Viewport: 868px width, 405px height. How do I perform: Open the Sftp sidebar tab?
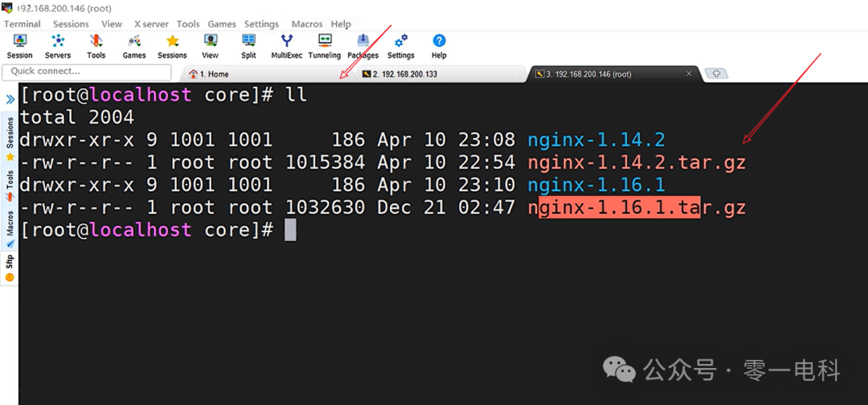coord(10,268)
